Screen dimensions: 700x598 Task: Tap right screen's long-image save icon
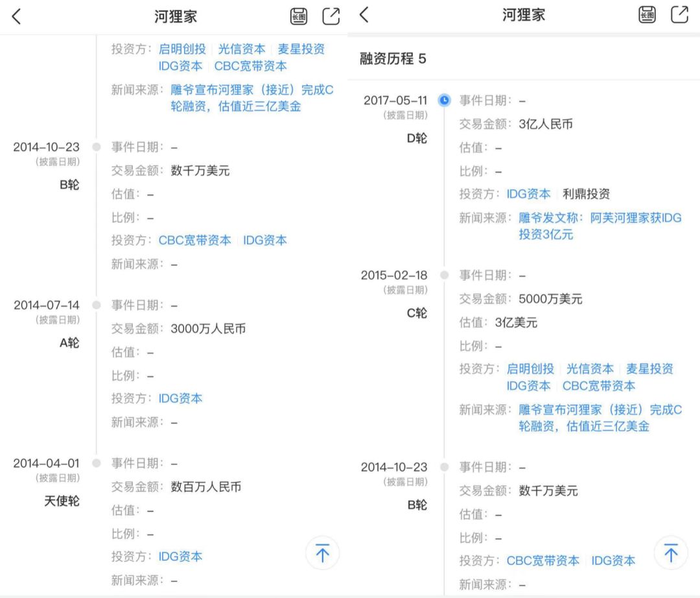click(647, 15)
